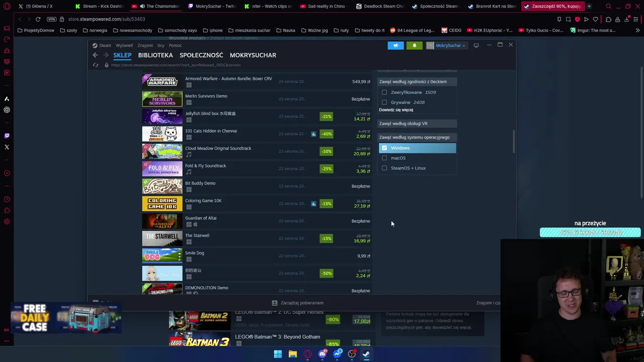
Task: Open Znajomi i czat in Steam footer
Action: [x=488, y=303]
